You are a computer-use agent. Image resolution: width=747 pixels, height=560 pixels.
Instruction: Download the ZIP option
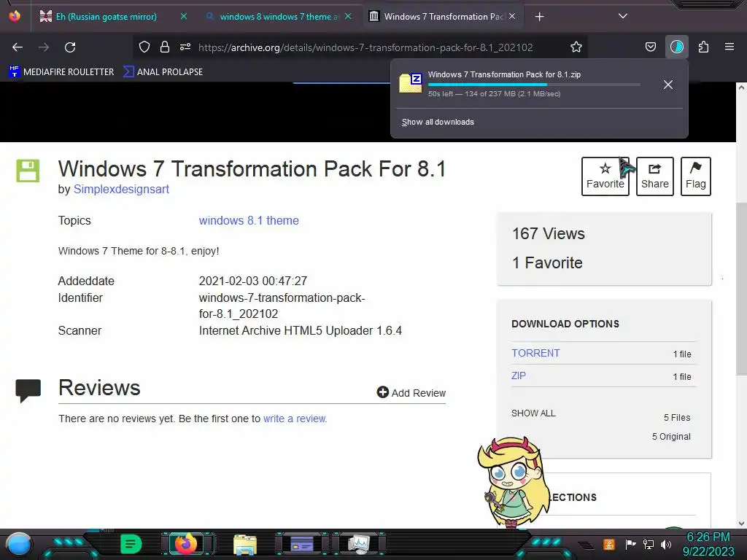click(519, 376)
